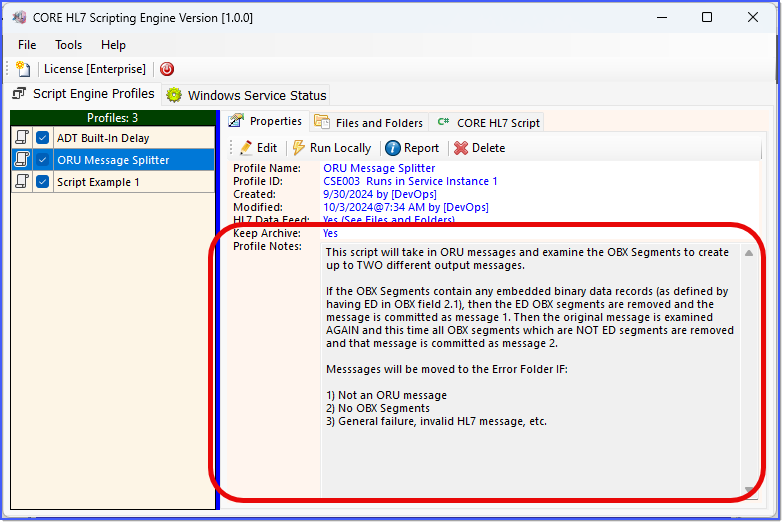This screenshot has width=784, height=524.
Task: Click Keep Archive value Yes
Action: 330,233
